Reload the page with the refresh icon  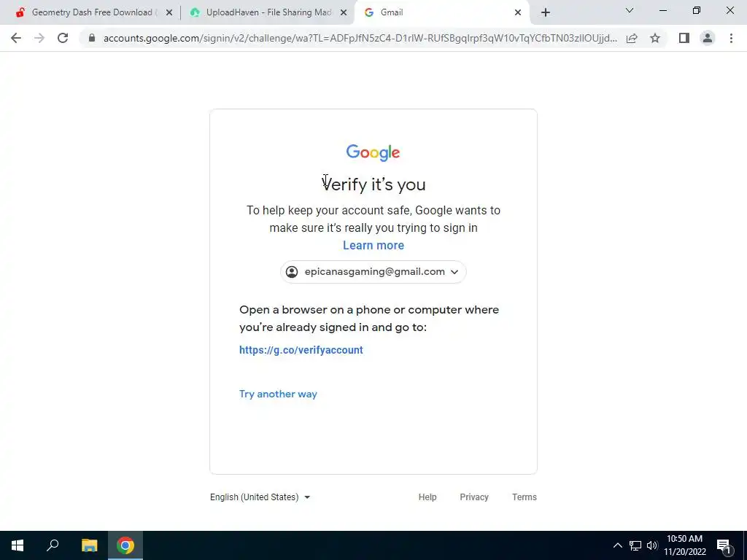pyautogui.click(x=63, y=38)
